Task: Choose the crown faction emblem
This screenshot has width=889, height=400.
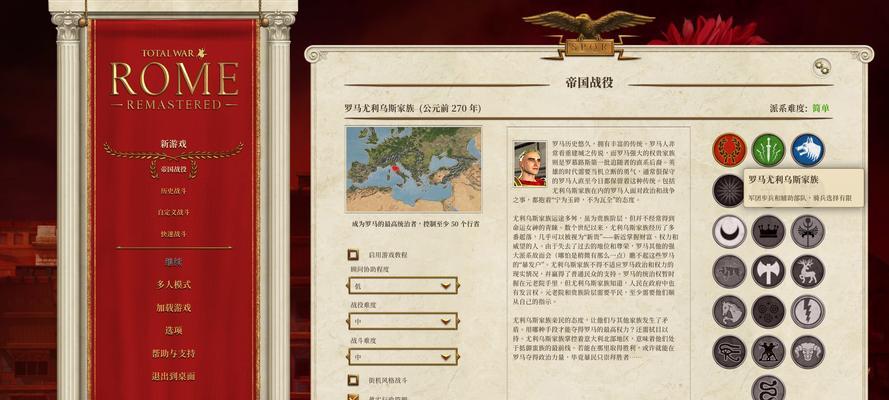Action: pos(768,231)
